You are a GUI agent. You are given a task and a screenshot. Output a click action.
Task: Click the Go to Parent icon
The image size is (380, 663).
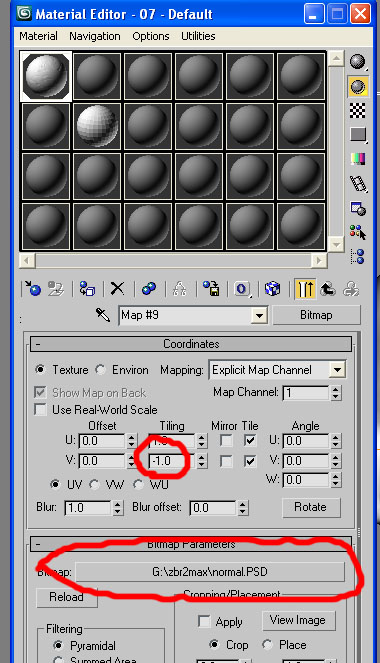click(328, 289)
